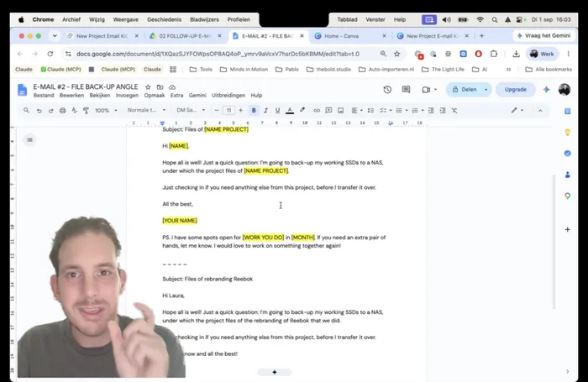This screenshot has width=588, height=382.
Task: Open the Uitbreidingen menu
Action: pos(228,95)
